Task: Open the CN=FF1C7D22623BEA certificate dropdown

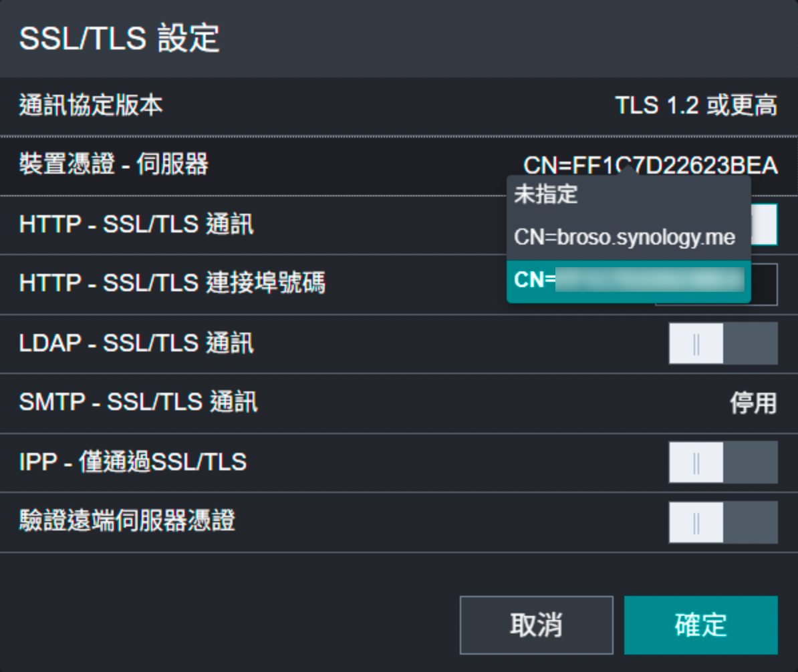Action: 650,164
